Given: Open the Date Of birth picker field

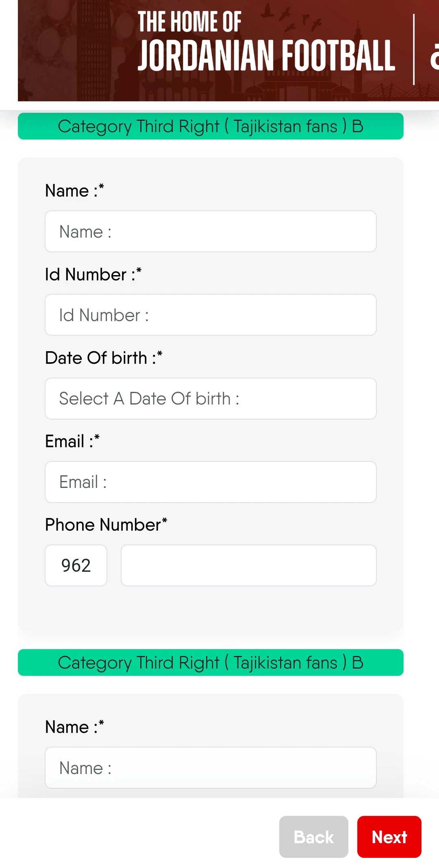Looking at the screenshot, I should point(211,398).
